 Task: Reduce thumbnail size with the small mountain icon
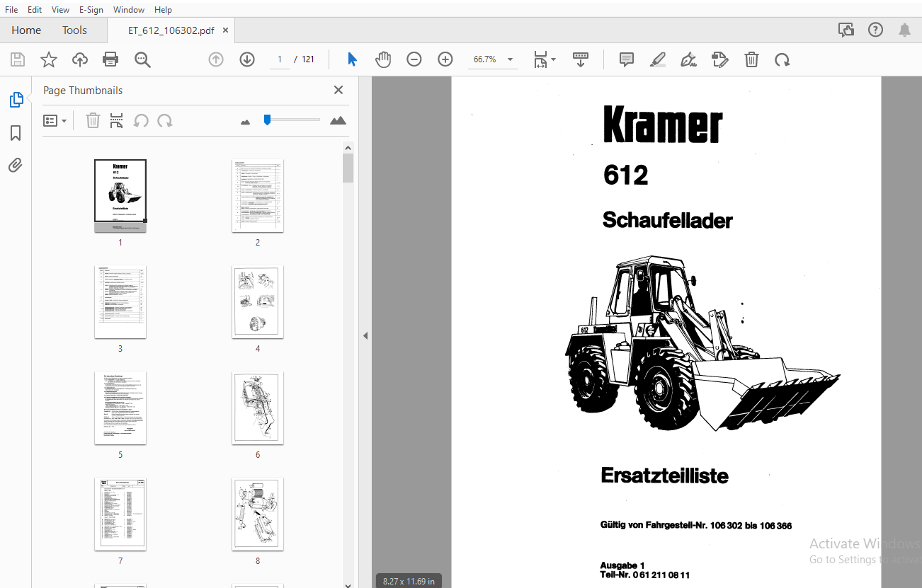pos(246,122)
